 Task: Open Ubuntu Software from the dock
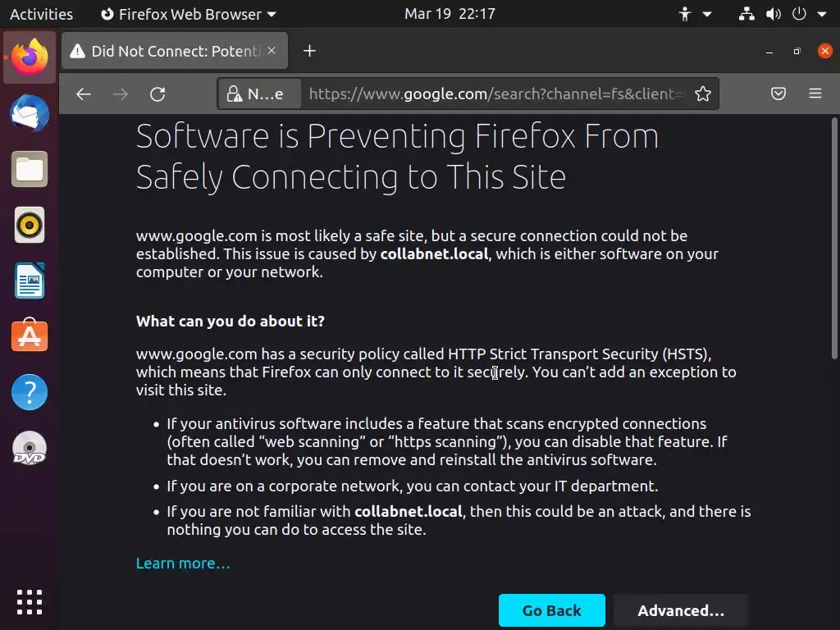tap(30, 336)
